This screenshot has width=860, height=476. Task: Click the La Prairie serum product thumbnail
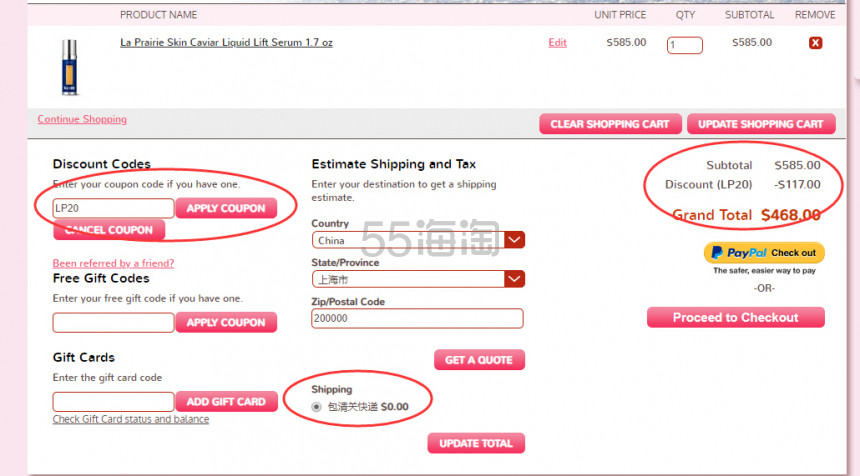69,67
